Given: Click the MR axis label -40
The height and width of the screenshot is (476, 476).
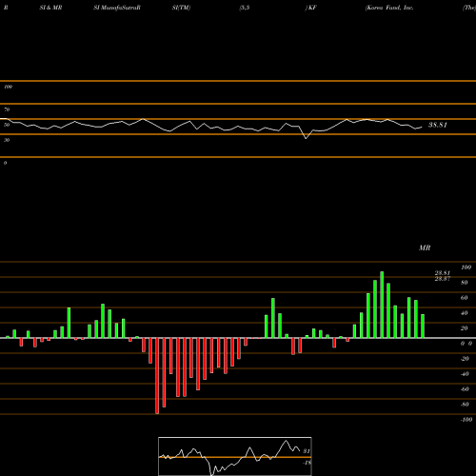Looking at the screenshot, I should pos(465,374).
